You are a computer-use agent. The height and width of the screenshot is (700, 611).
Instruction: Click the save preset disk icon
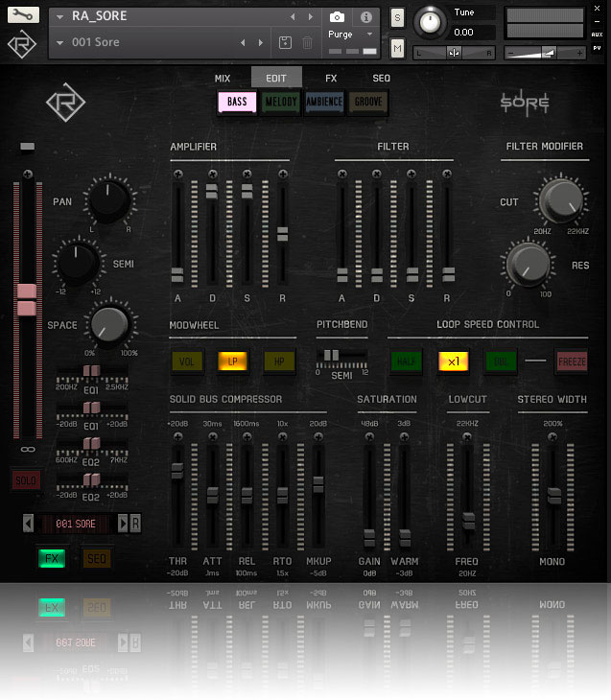click(x=285, y=42)
